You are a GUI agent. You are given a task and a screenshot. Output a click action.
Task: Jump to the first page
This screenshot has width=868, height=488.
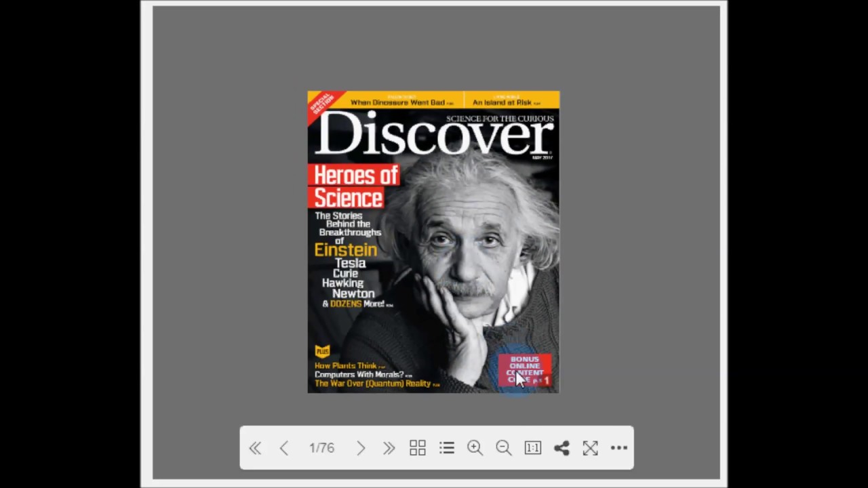pyautogui.click(x=255, y=448)
